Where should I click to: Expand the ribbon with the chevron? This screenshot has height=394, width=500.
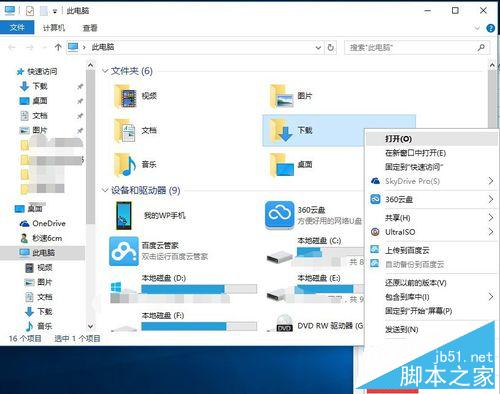pyautogui.click(x=477, y=28)
